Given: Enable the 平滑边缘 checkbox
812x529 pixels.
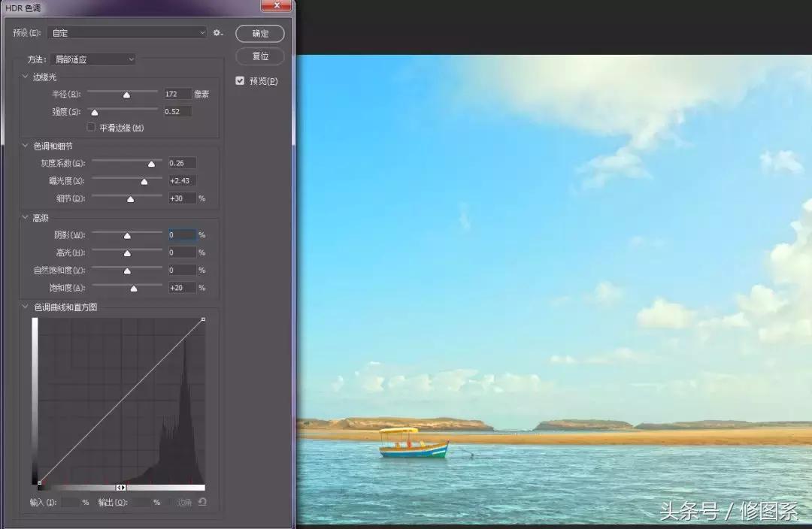Looking at the screenshot, I should coord(91,127).
